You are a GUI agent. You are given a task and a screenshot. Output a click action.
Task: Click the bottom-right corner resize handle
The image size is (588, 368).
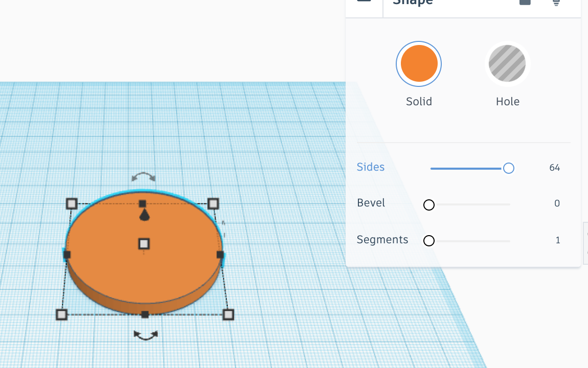pyautogui.click(x=228, y=314)
